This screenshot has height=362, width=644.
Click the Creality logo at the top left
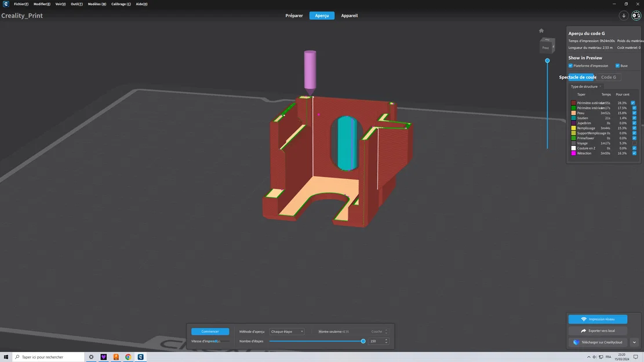5,3
